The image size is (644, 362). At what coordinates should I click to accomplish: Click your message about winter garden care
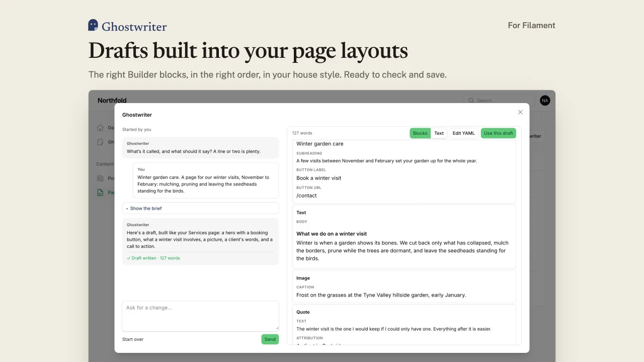(206, 180)
